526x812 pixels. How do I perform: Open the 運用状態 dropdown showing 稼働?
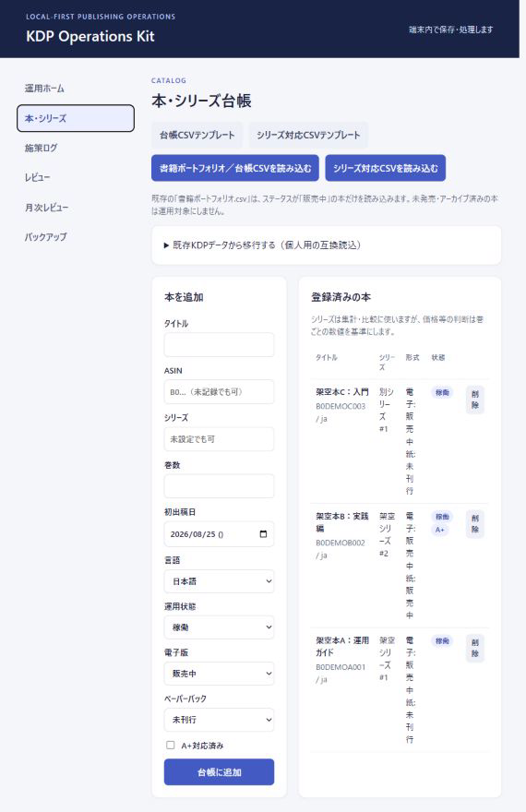tap(219, 627)
